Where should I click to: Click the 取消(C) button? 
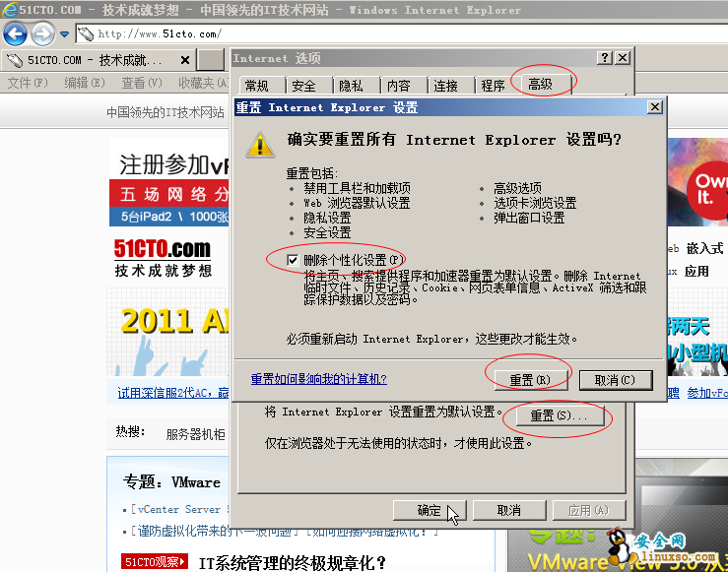(616, 380)
